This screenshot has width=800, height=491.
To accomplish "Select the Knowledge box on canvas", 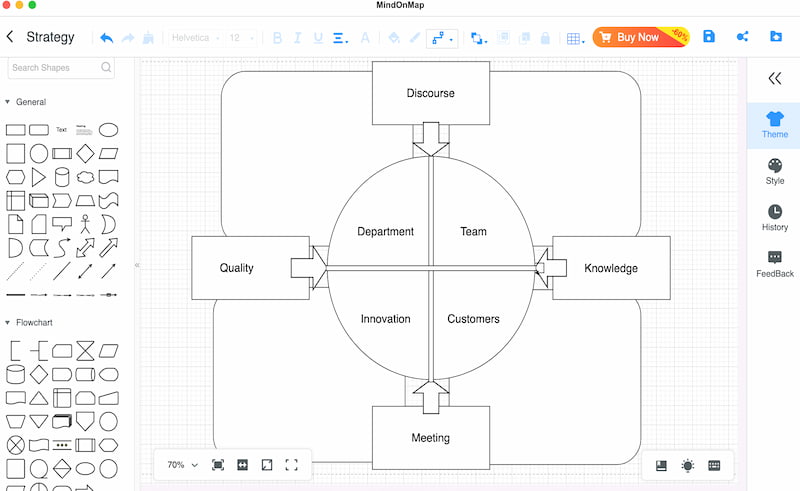I will (x=611, y=268).
